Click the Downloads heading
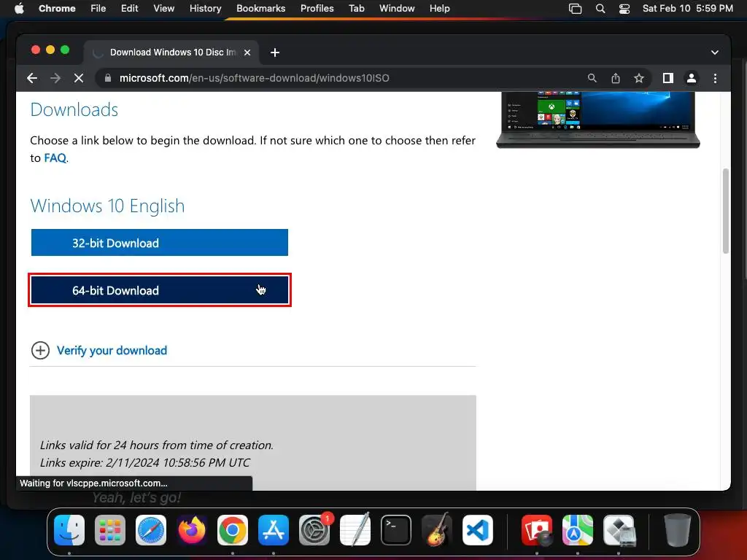The width and height of the screenshot is (747, 560). click(74, 109)
